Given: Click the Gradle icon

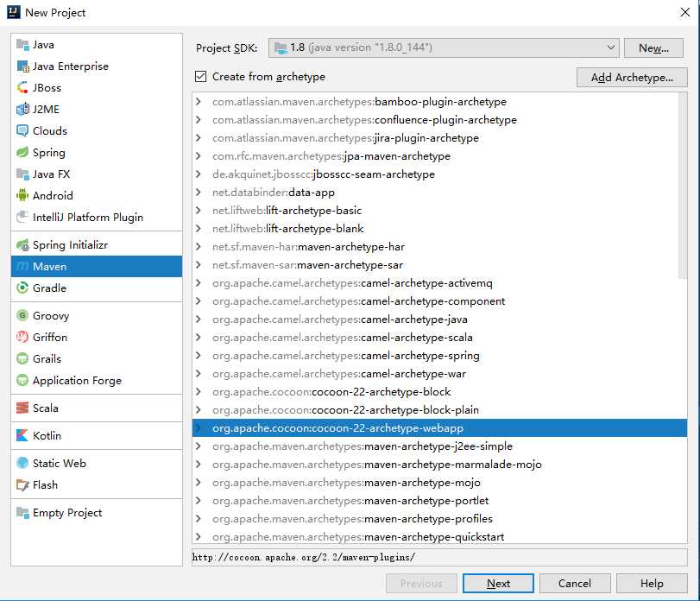Looking at the screenshot, I should pos(22,288).
